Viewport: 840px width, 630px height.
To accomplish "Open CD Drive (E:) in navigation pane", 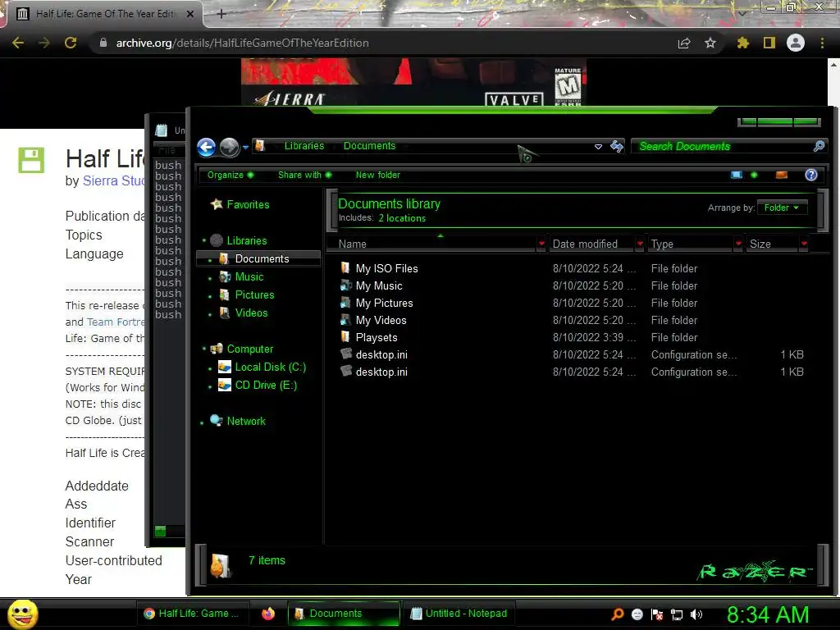I will pos(266,386).
